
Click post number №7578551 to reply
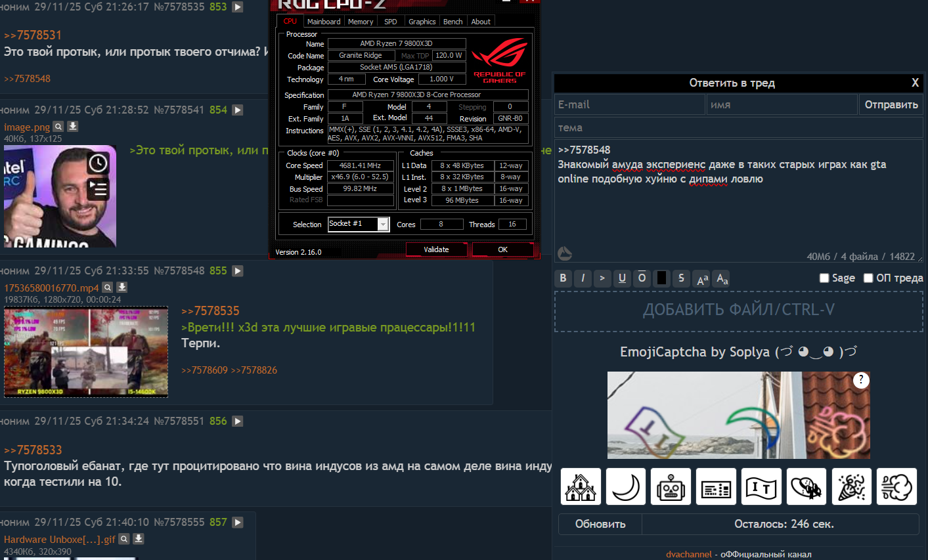(179, 421)
